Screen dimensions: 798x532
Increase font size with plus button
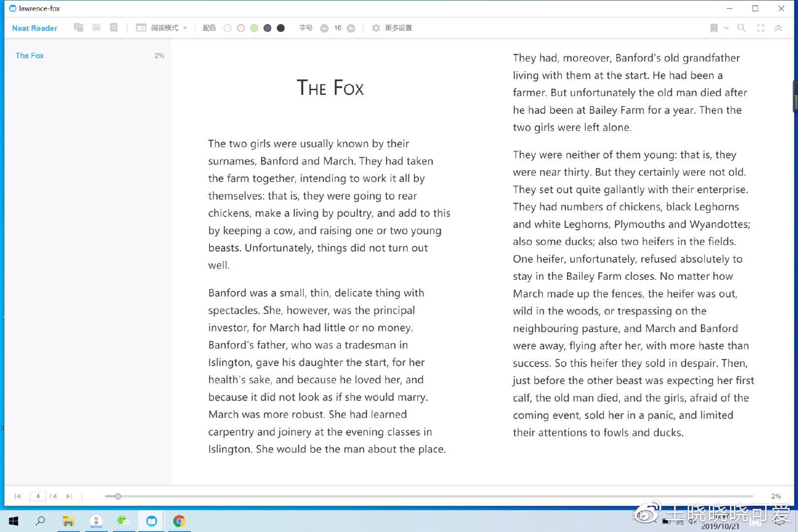coord(351,28)
